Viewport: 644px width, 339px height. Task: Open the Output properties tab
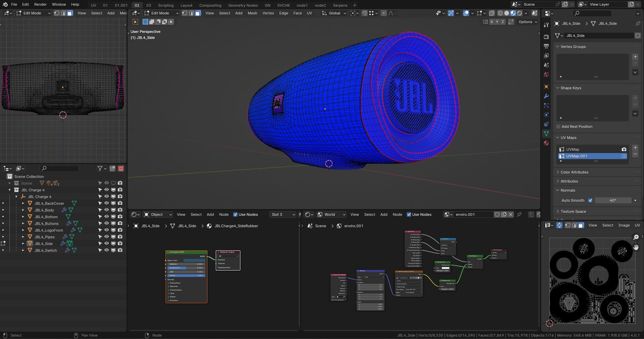point(546,46)
